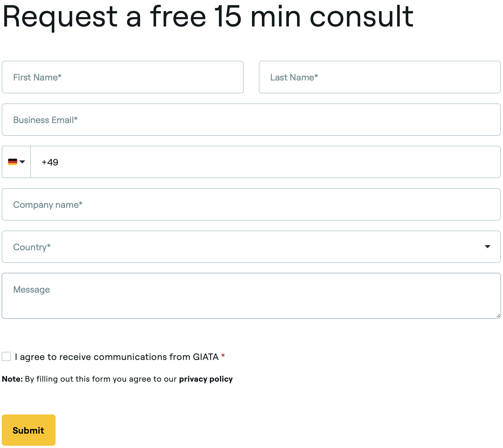This screenshot has width=503, height=448.
Task: Click the 'Request a free 15 min consult' heading
Action: (x=208, y=17)
